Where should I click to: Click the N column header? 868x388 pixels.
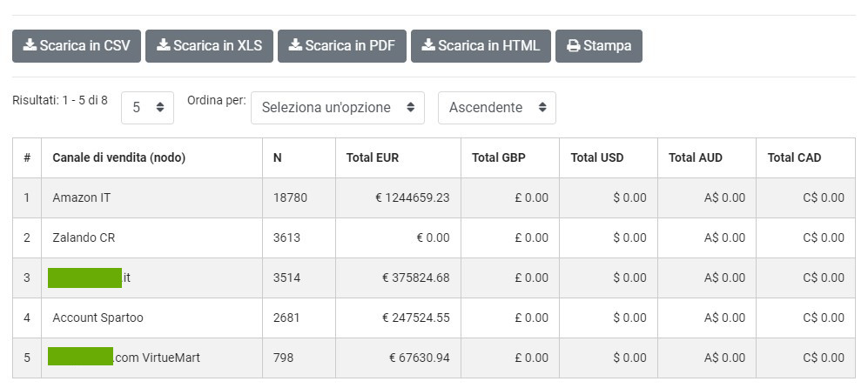278,157
